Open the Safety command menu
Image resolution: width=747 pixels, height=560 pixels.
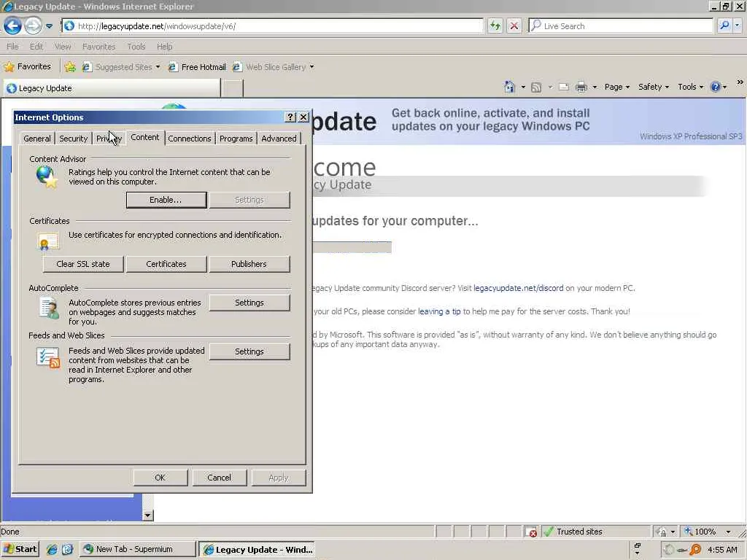(x=654, y=87)
